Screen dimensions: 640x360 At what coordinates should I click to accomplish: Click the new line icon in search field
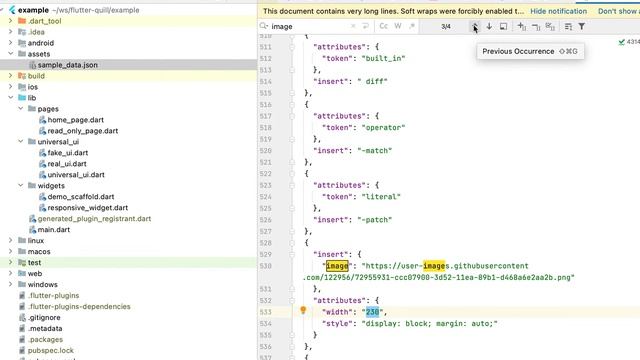coord(366,26)
